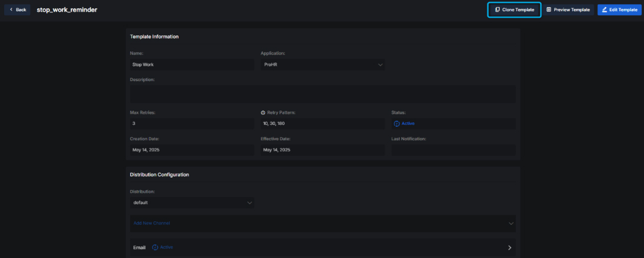The image size is (644, 258).
Task: Click the Name field containing Stop Work
Action: tap(192, 64)
